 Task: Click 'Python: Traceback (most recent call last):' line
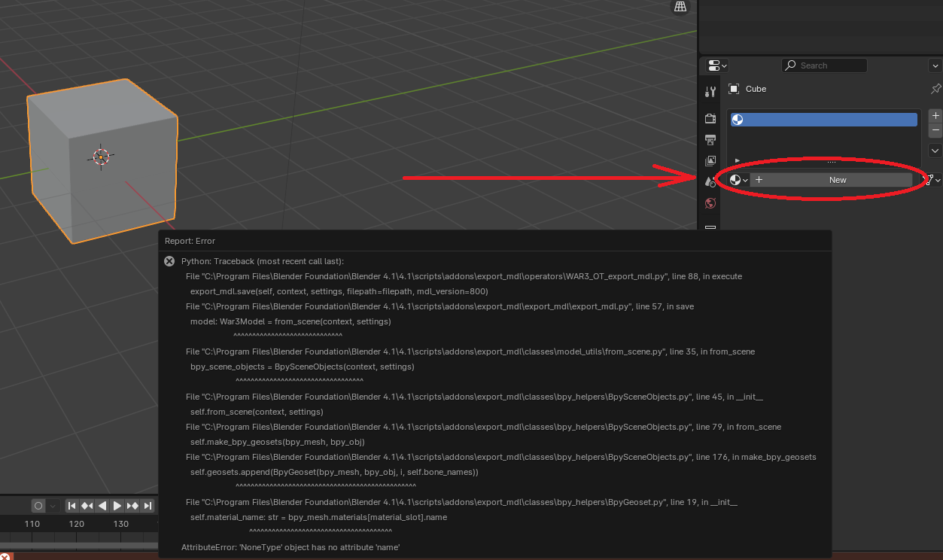tap(263, 261)
